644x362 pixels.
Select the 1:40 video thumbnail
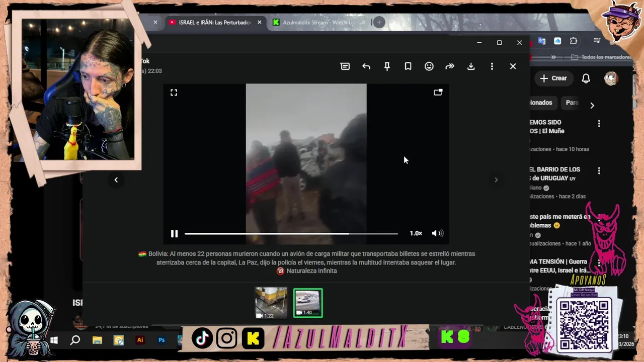[308, 303]
